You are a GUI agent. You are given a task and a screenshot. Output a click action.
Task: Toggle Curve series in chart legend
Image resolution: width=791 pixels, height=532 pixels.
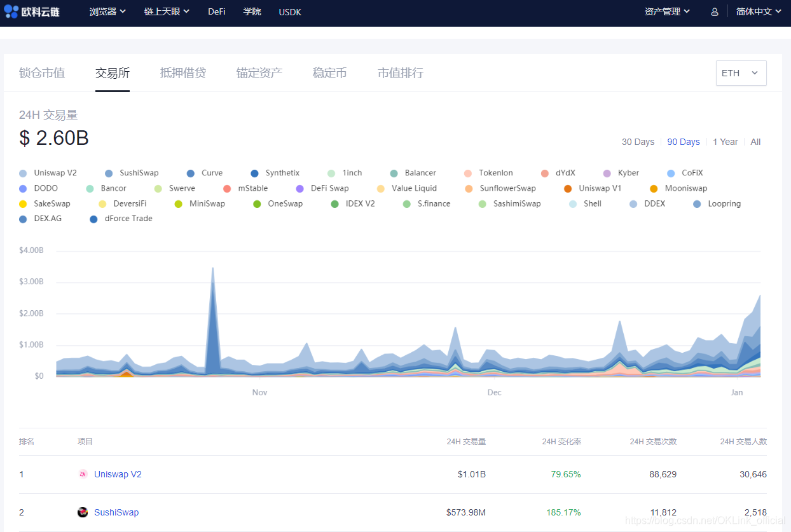[x=205, y=173]
